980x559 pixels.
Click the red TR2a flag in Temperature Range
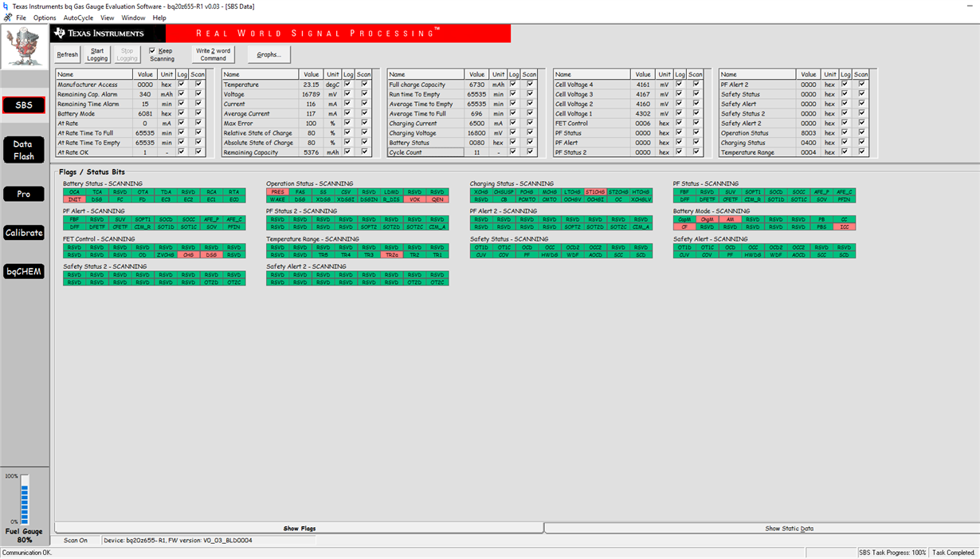click(391, 254)
